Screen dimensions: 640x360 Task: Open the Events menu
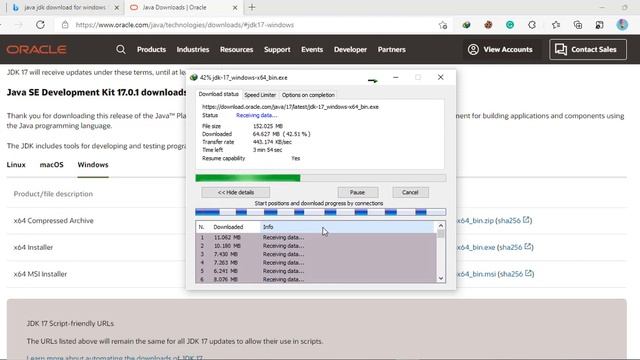pos(312,49)
